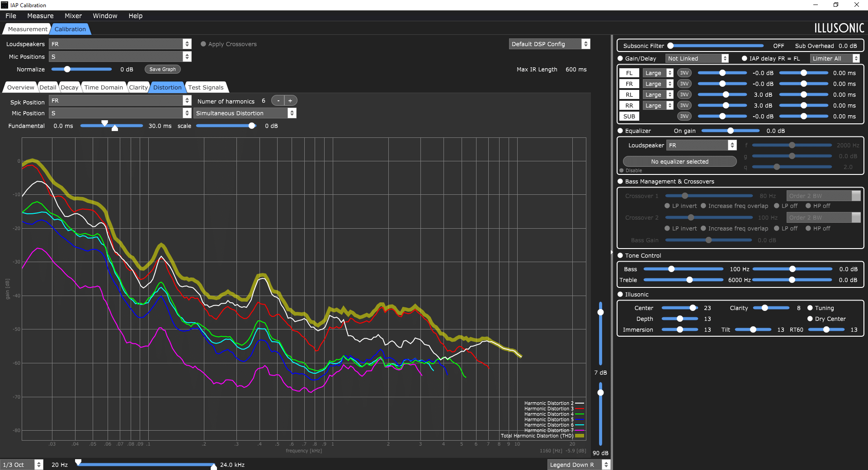Adjust the vertical 90 dB range slider
Viewport: 868px width, 470px height.
600,414
